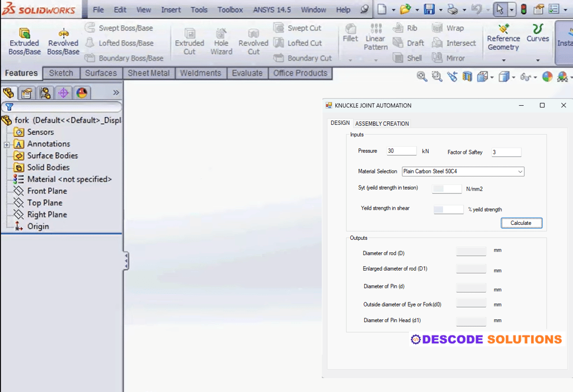Click the Fillet tool
This screenshot has width=573, height=392.
350,33
